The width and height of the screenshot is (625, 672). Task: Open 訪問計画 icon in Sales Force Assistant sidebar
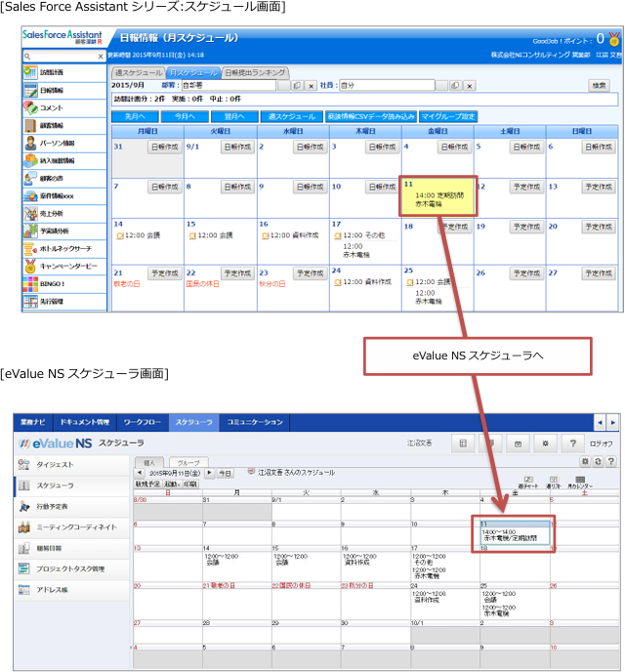[x=30, y=72]
